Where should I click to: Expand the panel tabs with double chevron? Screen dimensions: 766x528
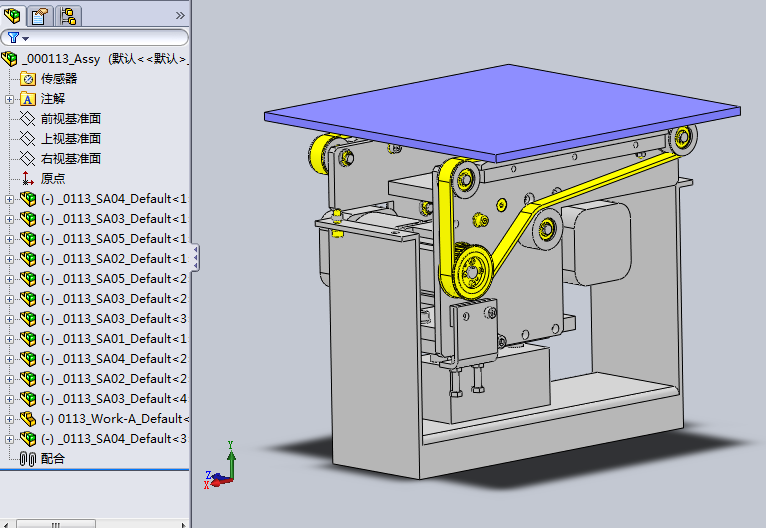tap(180, 15)
